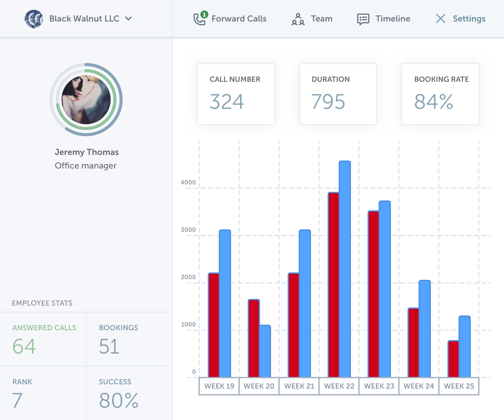Click the outer blue progress ring around avatar
Viewport: 504px width, 420px height.
pos(121,100)
